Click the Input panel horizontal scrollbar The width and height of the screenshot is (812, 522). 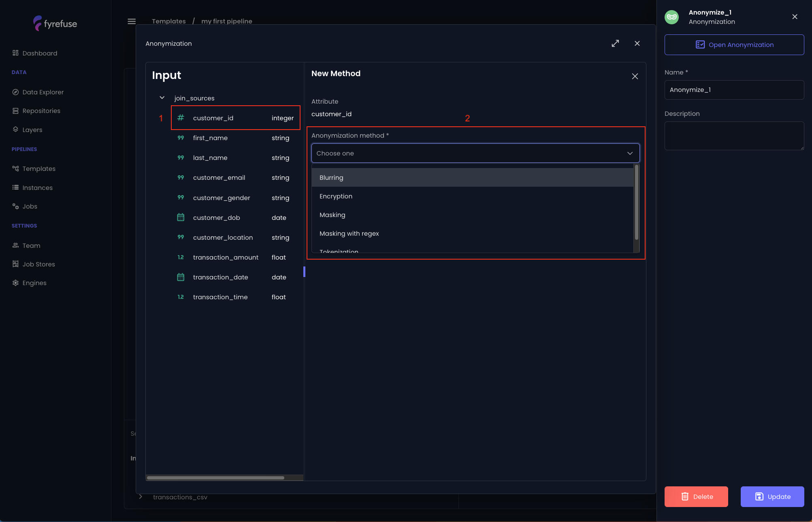215,478
